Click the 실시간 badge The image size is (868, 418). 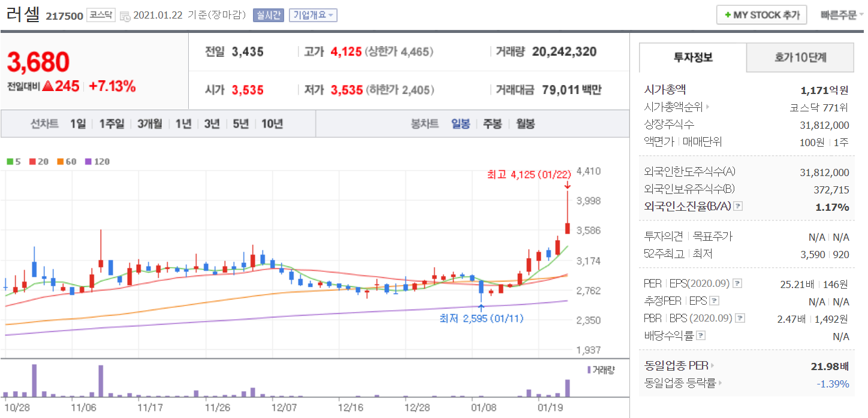click(x=268, y=15)
